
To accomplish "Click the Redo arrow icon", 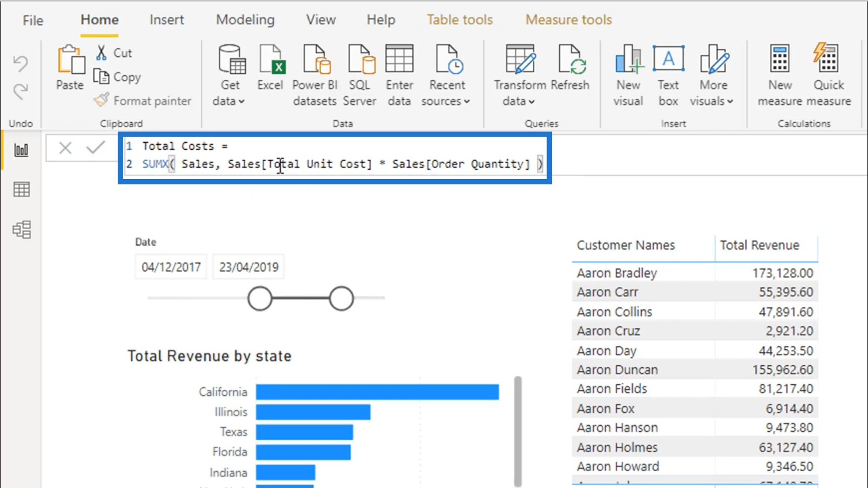I will (21, 91).
